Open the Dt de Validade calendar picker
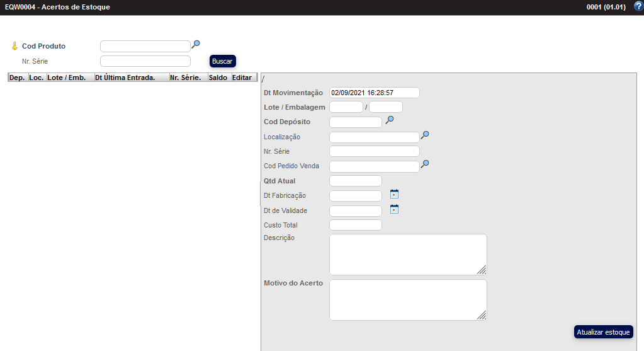The height and width of the screenshot is (351, 644). click(395, 209)
